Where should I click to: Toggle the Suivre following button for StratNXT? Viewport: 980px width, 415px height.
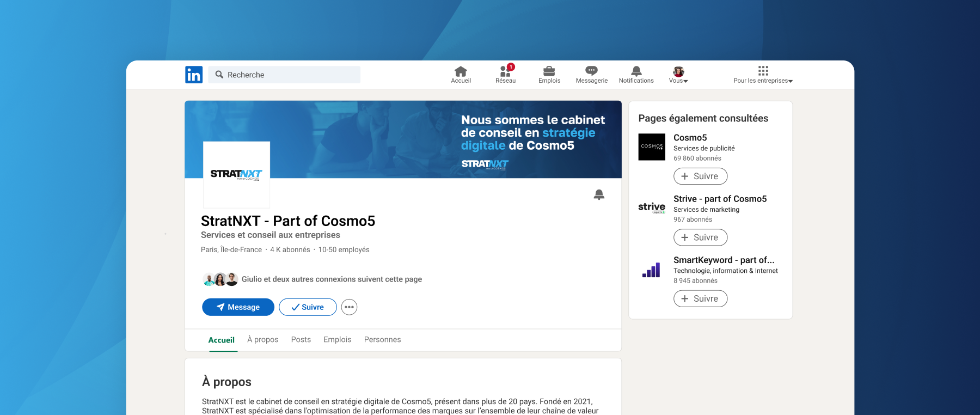click(x=308, y=307)
